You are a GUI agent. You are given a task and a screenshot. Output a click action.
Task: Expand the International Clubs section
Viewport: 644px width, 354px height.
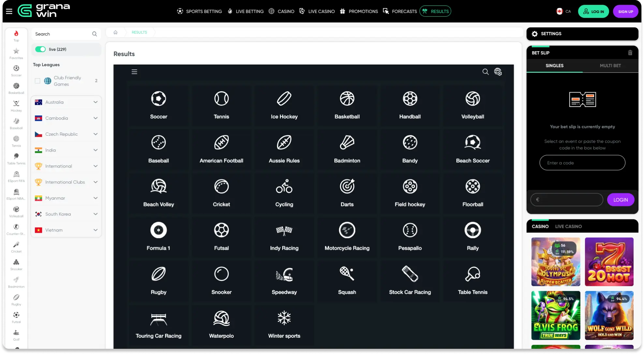tap(95, 182)
